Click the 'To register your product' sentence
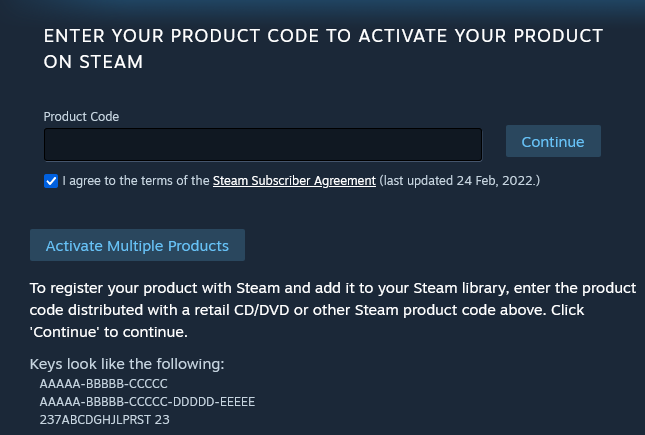The width and height of the screenshot is (645, 435). pos(333,288)
